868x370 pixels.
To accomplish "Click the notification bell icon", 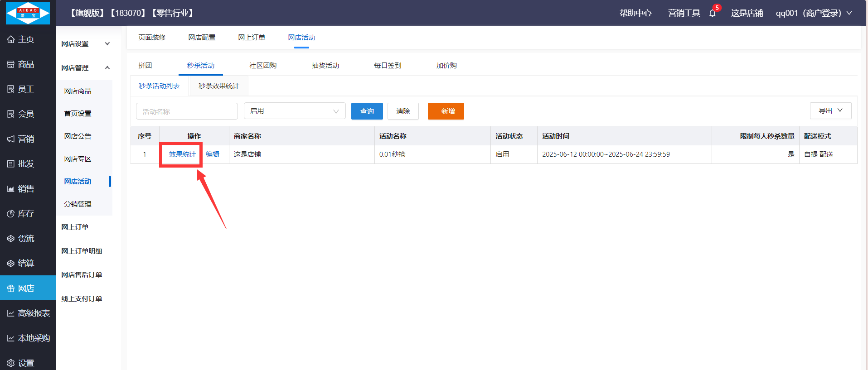I will pyautogui.click(x=712, y=13).
